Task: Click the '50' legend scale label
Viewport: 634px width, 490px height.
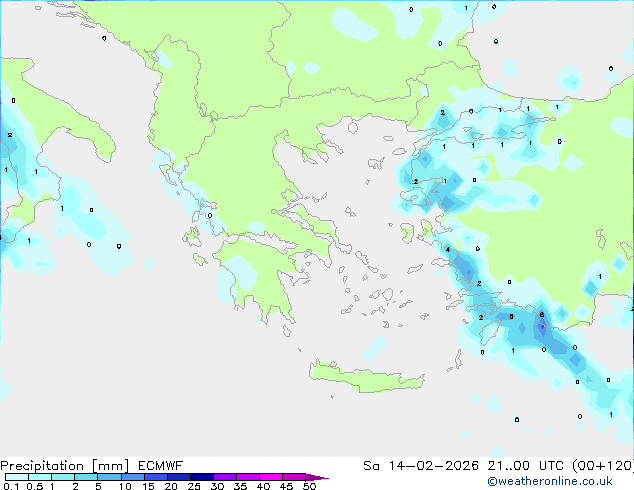Action: click(x=309, y=486)
